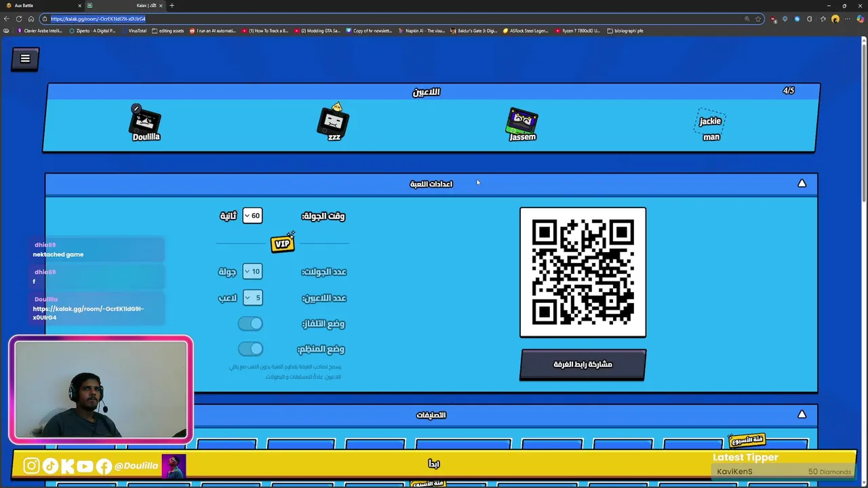868x488 pixels.
Task: Click the VIP badge in game settings
Action: point(283,243)
